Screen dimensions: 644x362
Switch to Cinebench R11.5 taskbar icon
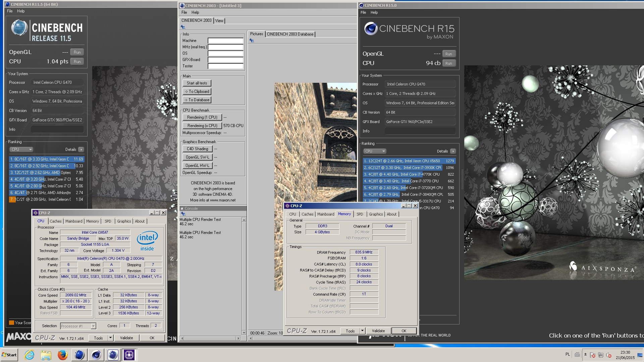pyautogui.click(x=79, y=355)
